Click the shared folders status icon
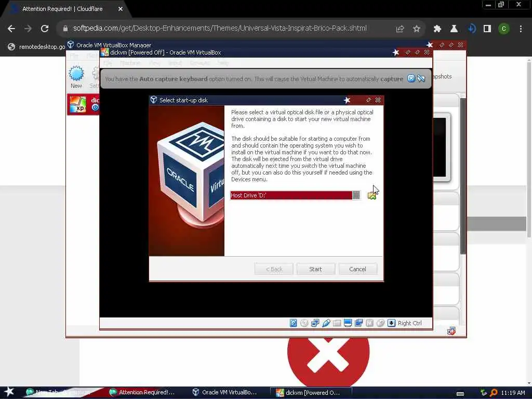532x399 pixels. point(337,323)
